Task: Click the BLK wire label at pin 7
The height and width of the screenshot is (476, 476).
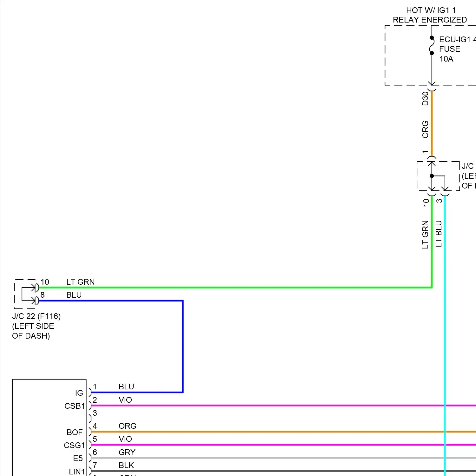Action: (126, 465)
